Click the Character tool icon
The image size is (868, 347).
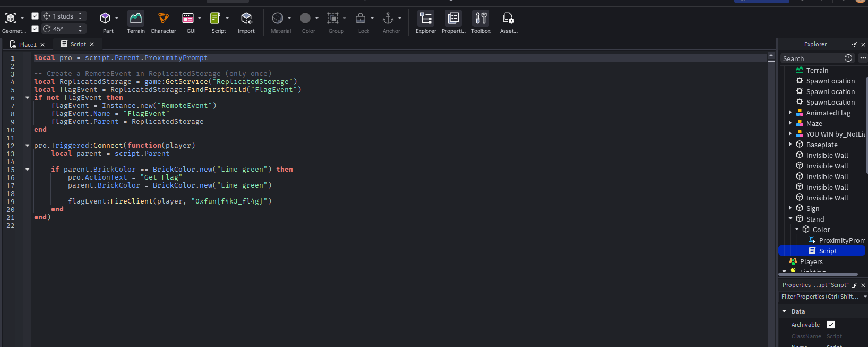(163, 19)
